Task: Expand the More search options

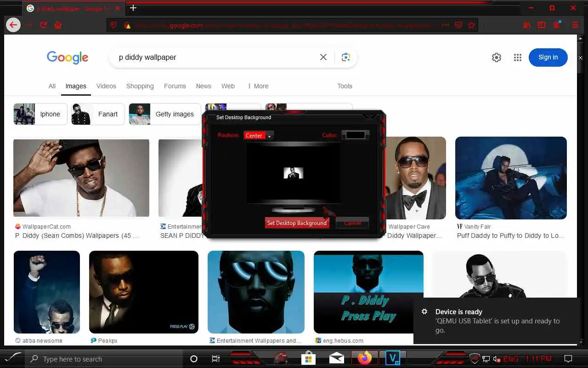Action: point(258,86)
